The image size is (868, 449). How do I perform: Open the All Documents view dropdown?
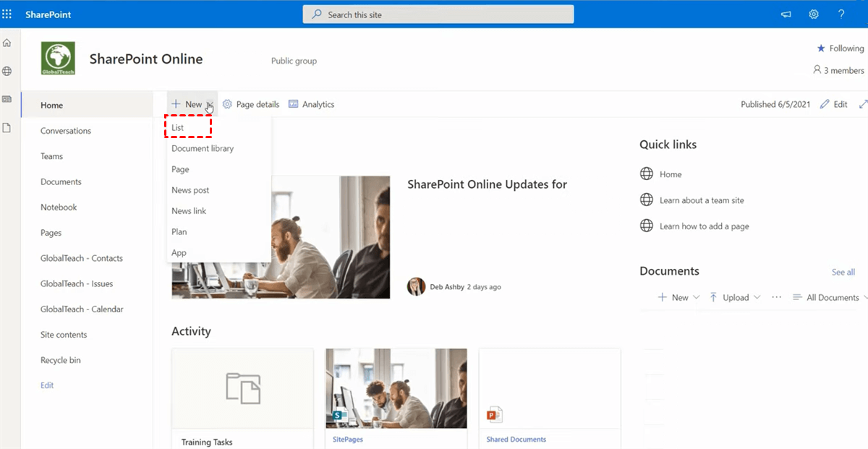pos(830,297)
